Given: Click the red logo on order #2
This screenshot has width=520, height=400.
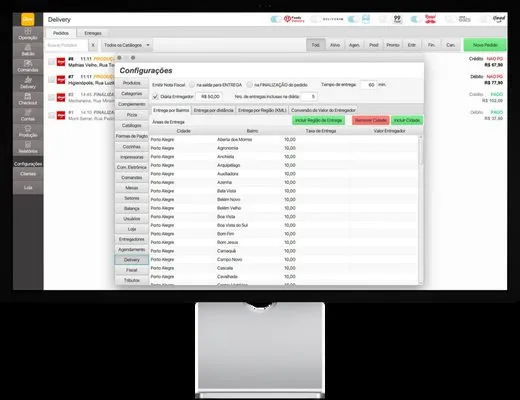Looking at the screenshot, I should point(61,97).
